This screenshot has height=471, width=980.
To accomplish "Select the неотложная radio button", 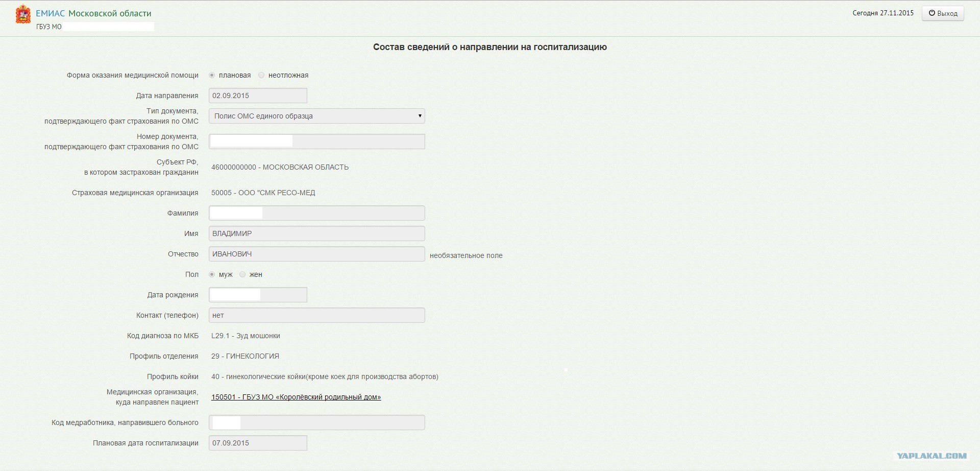I will tap(261, 75).
